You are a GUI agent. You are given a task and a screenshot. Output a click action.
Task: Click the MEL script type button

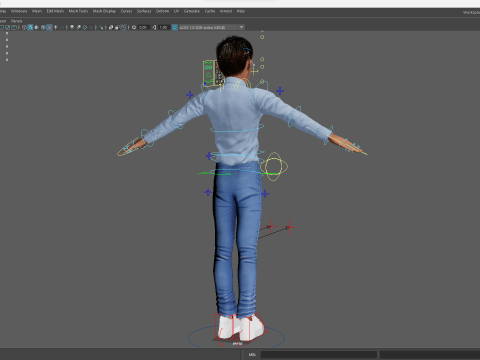tap(252, 354)
